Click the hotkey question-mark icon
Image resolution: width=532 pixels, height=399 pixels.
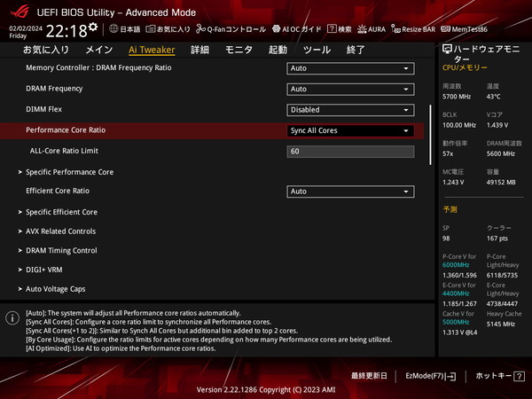point(519,376)
